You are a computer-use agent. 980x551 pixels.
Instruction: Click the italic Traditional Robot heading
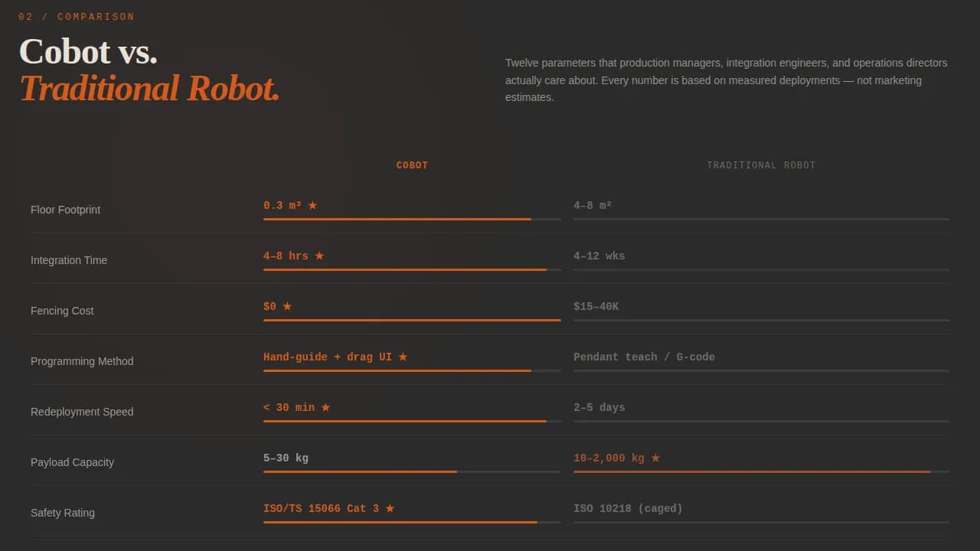(150, 88)
